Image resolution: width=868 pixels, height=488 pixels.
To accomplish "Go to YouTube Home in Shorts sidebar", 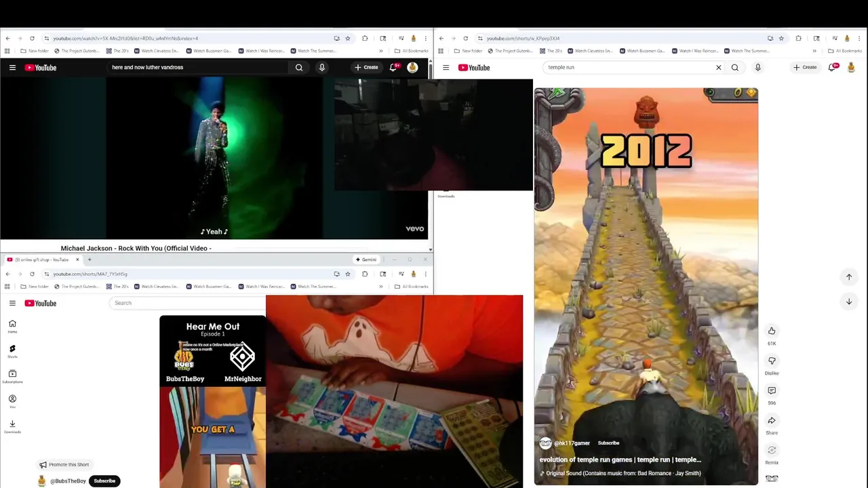I will click(x=12, y=326).
